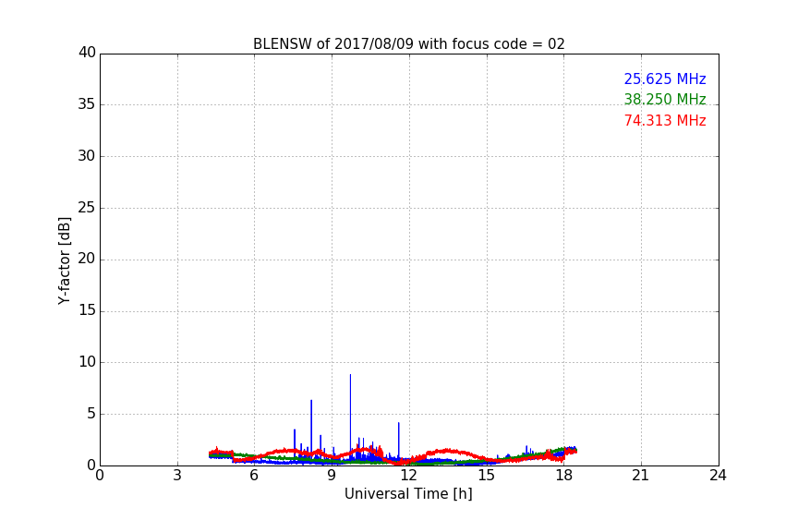Select the blue '25.625 MHz' legend label

coord(665,79)
